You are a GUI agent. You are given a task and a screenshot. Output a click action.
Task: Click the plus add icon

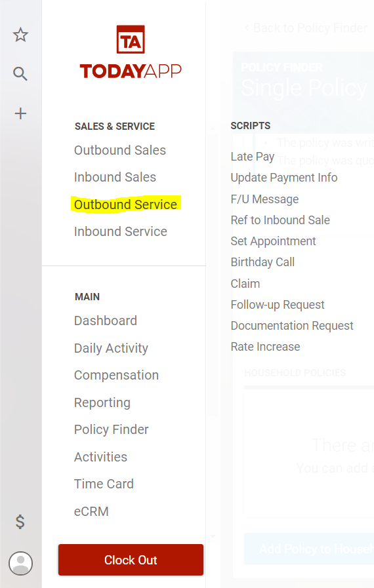point(20,113)
